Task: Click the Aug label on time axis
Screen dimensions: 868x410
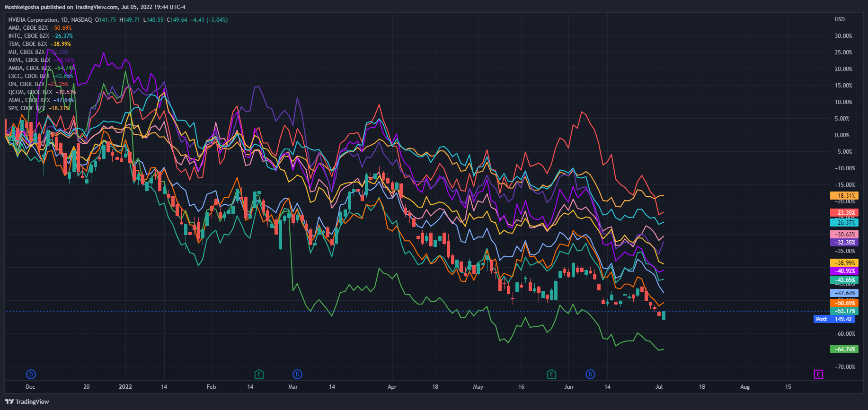Action: point(745,387)
